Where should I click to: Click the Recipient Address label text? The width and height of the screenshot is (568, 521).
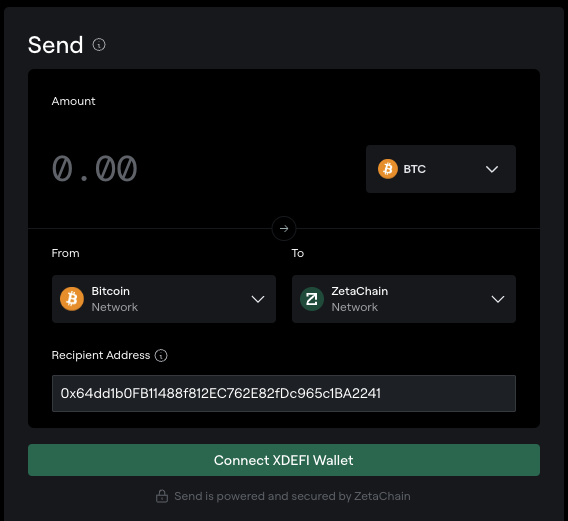101,355
